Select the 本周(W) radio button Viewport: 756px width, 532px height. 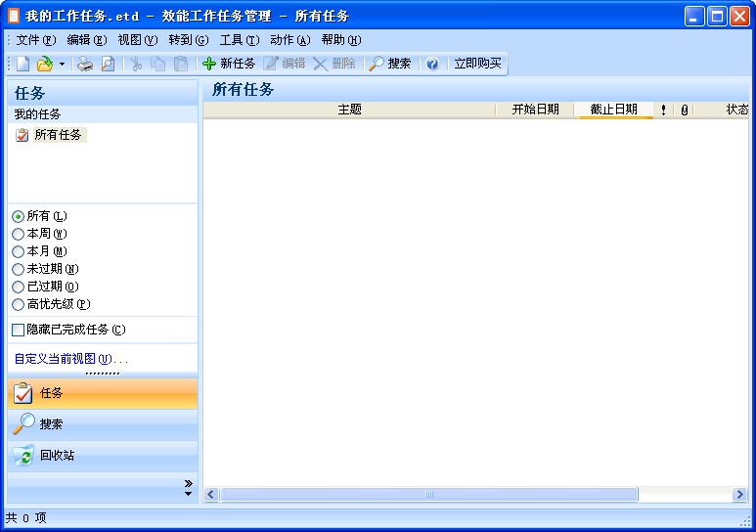click(18, 234)
